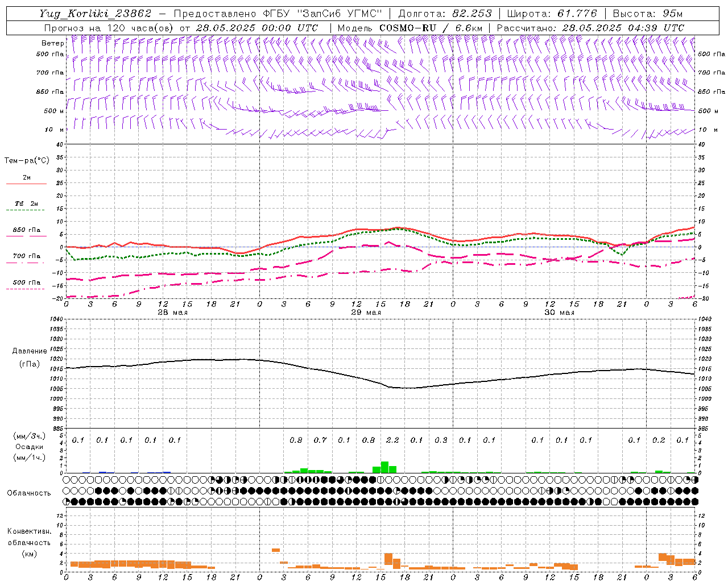728x582 pixels.
Task: Click the Давление pressure panel label
Action: [x=30, y=351]
